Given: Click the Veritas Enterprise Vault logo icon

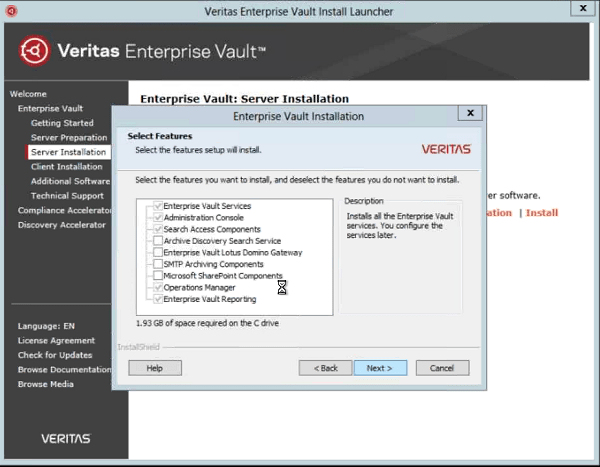Looking at the screenshot, I should (35, 51).
